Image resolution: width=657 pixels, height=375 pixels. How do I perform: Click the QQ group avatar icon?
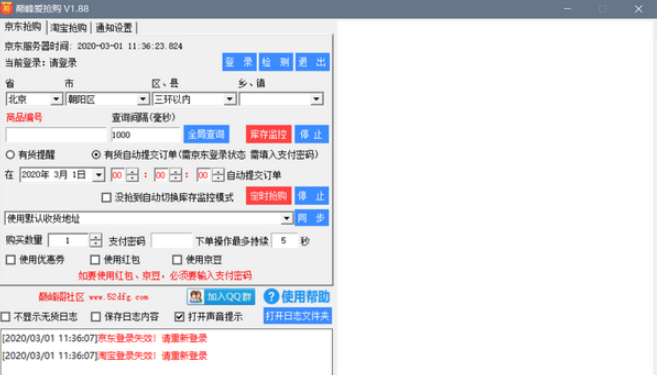point(196,297)
